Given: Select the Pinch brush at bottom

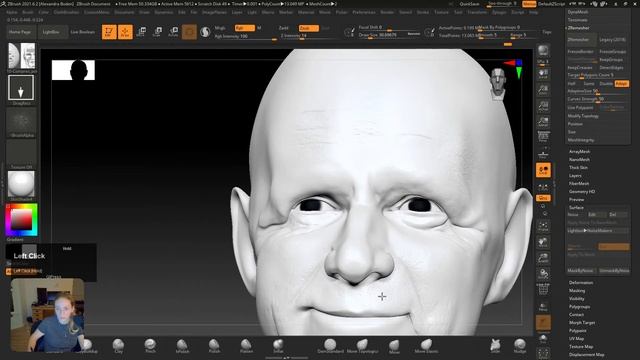Looking at the screenshot, I should click(150, 346).
